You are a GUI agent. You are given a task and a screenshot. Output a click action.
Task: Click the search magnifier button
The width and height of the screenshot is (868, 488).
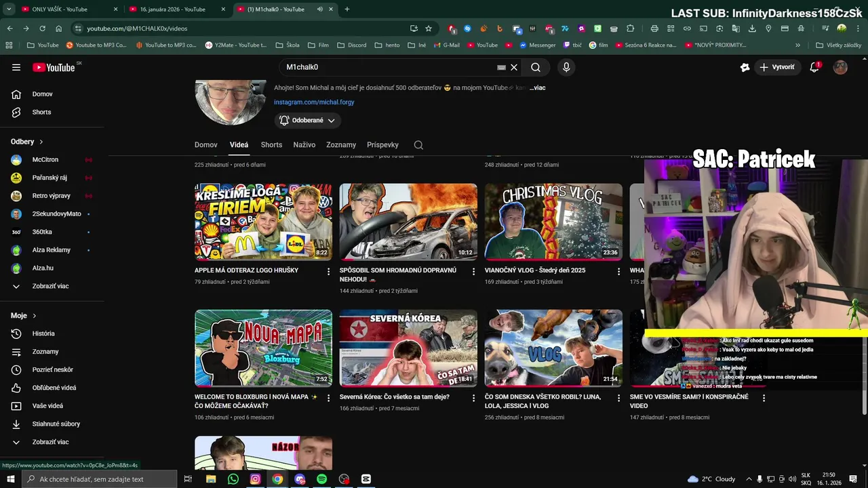click(x=536, y=67)
